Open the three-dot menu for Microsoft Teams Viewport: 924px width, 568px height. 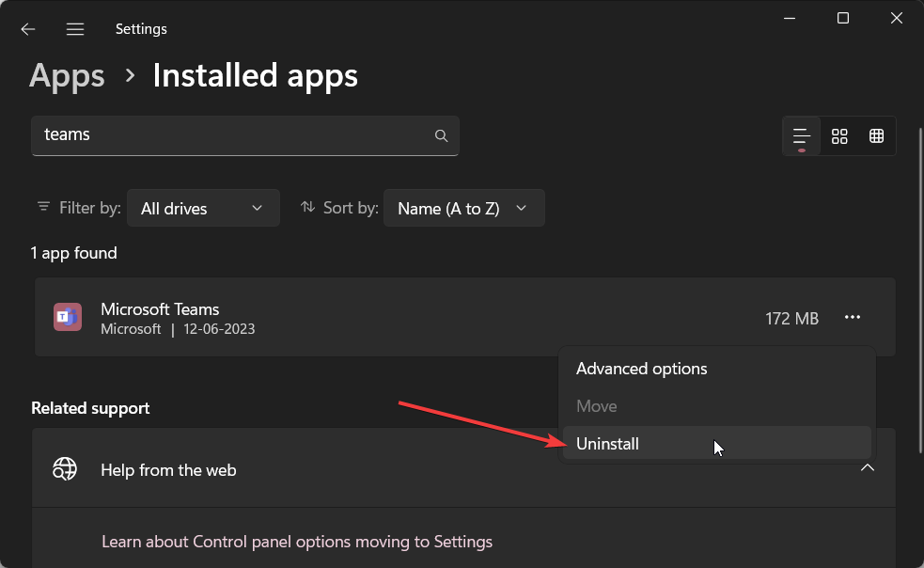[853, 317]
